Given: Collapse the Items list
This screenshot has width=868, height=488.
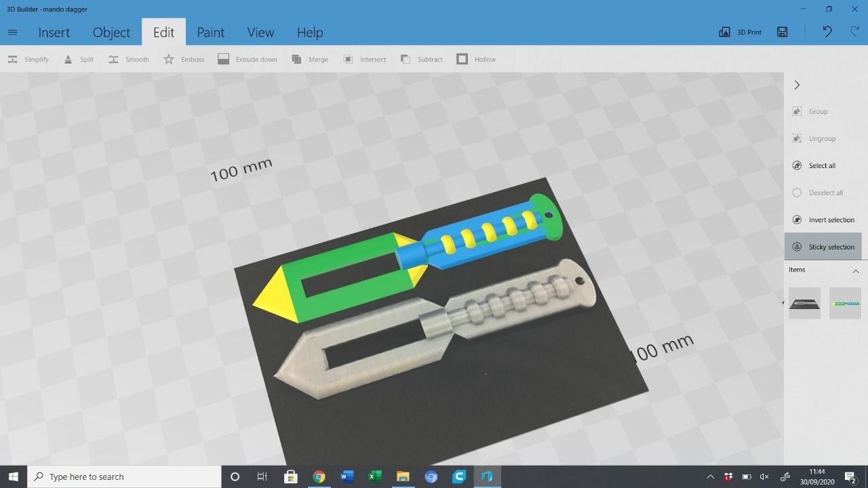Looking at the screenshot, I should [855, 271].
